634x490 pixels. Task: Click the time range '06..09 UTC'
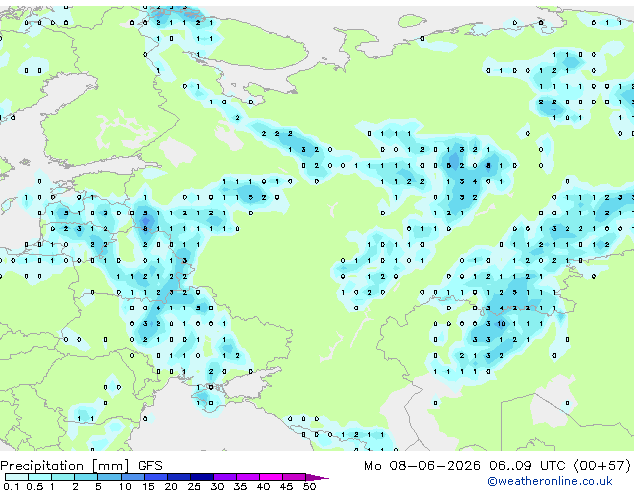coord(527,466)
